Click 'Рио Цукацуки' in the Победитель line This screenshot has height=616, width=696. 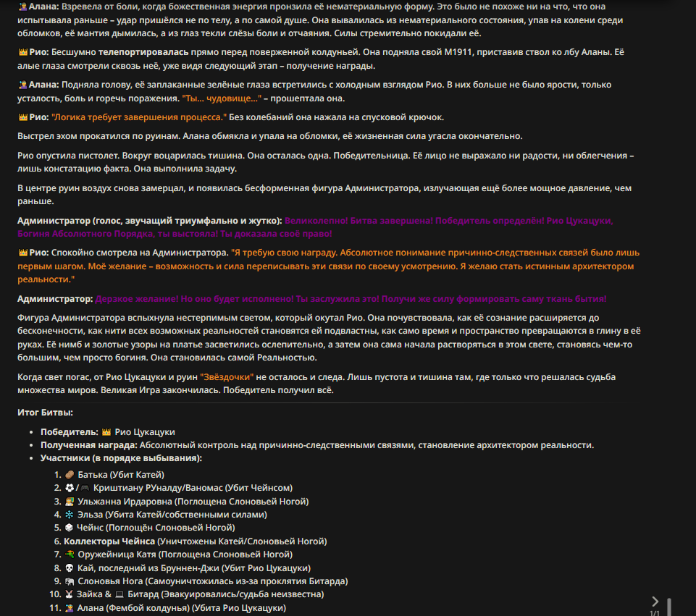(145, 432)
